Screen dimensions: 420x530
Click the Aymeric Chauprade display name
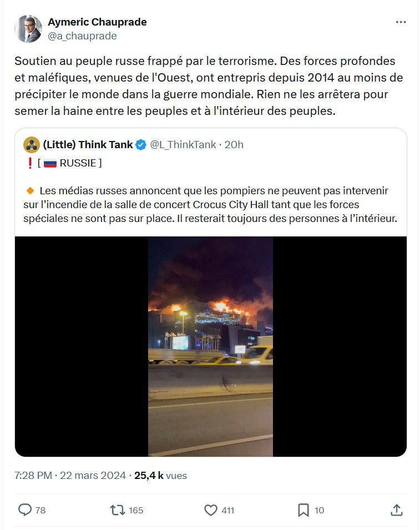pos(97,22)
